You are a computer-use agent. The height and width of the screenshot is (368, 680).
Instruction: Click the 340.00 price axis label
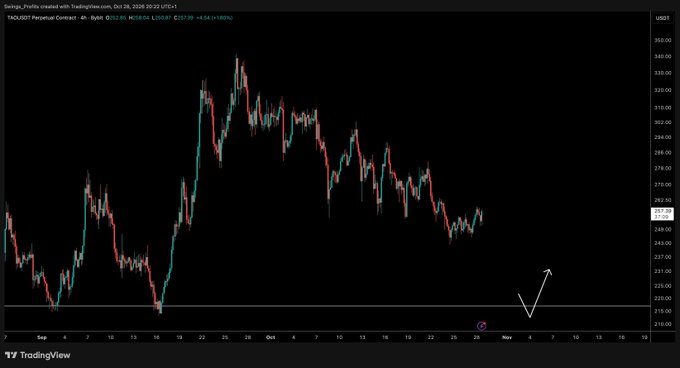[662, 56]
